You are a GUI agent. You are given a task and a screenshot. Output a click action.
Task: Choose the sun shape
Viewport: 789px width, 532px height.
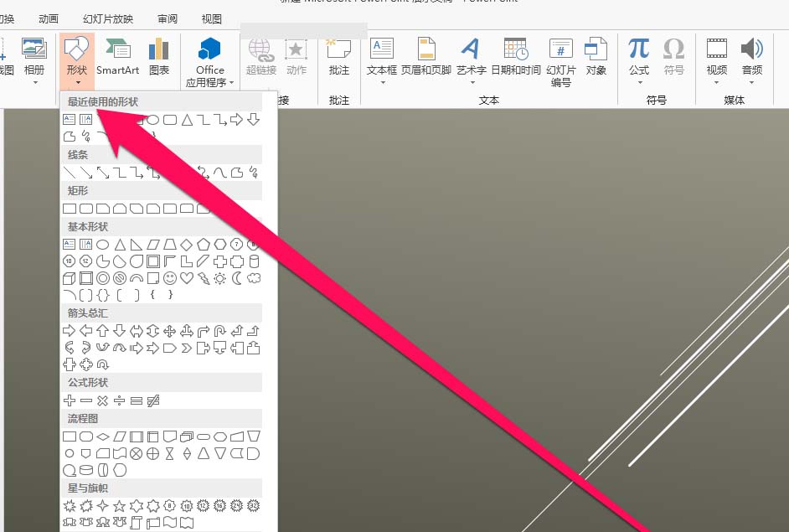pos(220,278)
